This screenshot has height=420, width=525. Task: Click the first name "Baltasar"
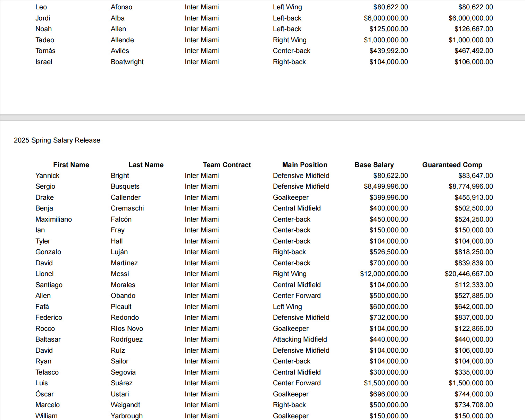(48, 339)
